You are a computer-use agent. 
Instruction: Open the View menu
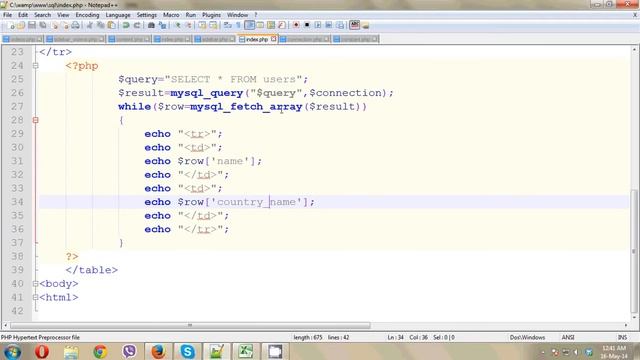(63, 15)
